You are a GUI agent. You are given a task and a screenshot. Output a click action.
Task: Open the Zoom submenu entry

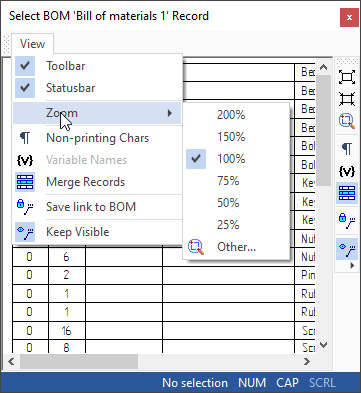97,113
